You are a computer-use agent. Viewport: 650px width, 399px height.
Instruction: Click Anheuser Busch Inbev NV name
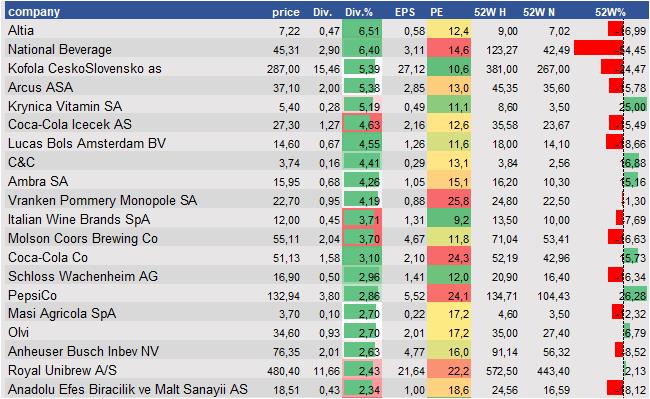[x=83, y=351]
